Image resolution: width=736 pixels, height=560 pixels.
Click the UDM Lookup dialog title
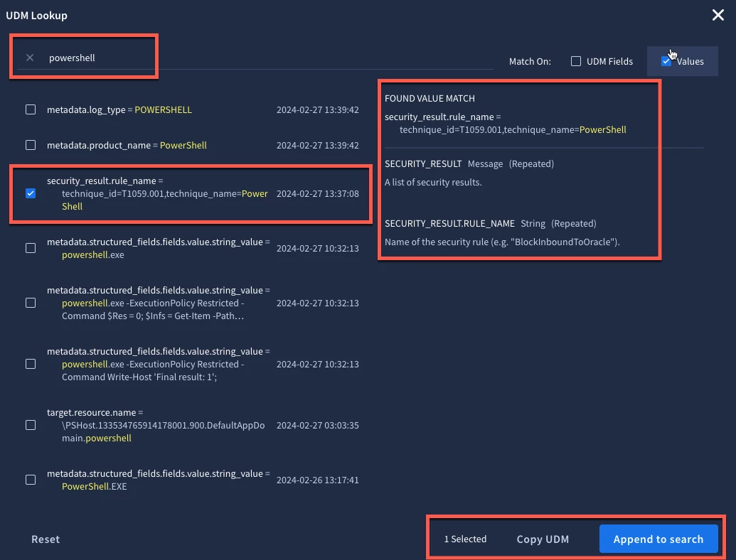36,16
